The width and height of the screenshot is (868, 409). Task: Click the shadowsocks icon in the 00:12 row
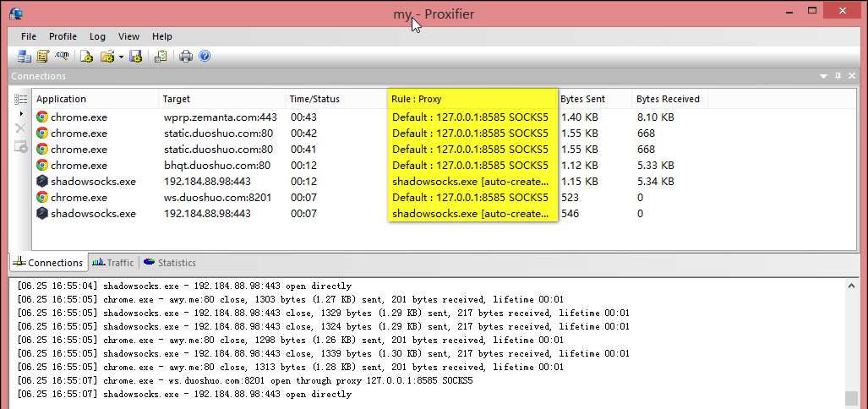tap(42, 181)
